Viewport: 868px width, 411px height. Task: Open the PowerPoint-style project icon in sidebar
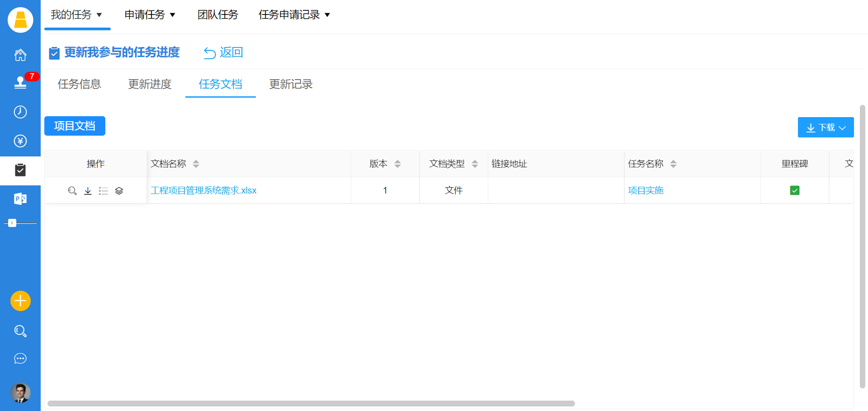pos(20,199)
